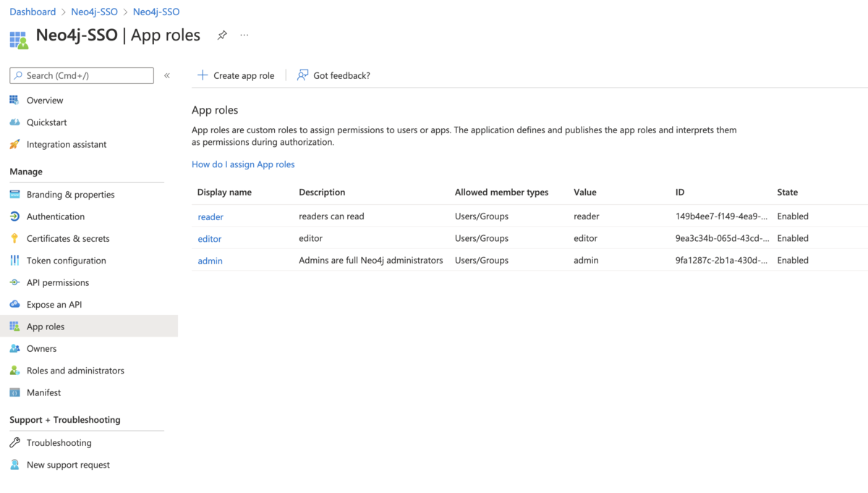This screenshot has height=493, width=868.
Task: Open the Quickstart page
Action: click(46, 122)
